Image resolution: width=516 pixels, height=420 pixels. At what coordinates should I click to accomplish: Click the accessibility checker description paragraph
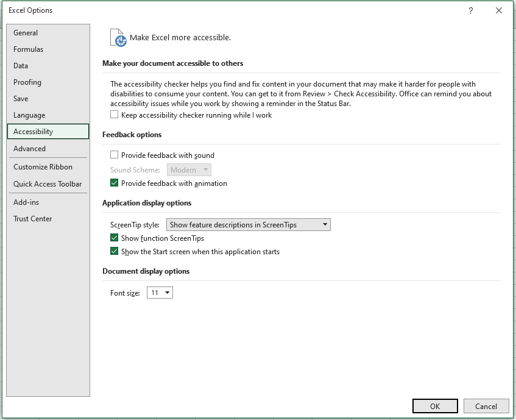(x=301, y=94)
